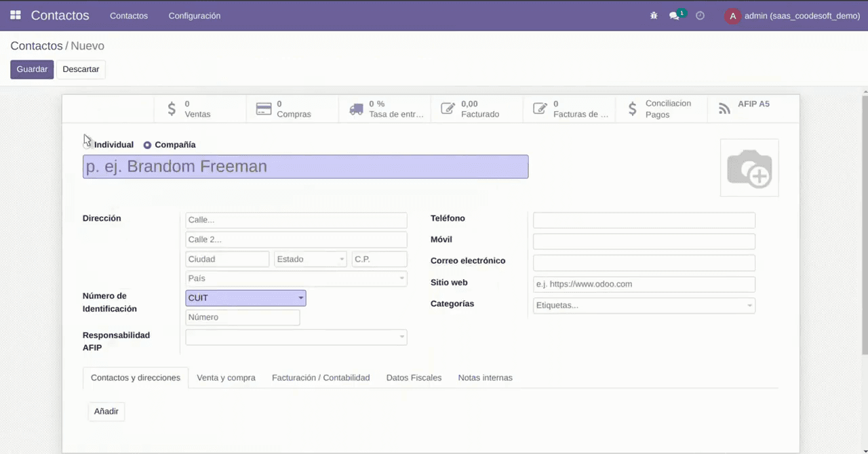Viewport: 868px width, 454px height.
Task: Upload a contact photo via camera placeholder
Action: pos(749,168)
